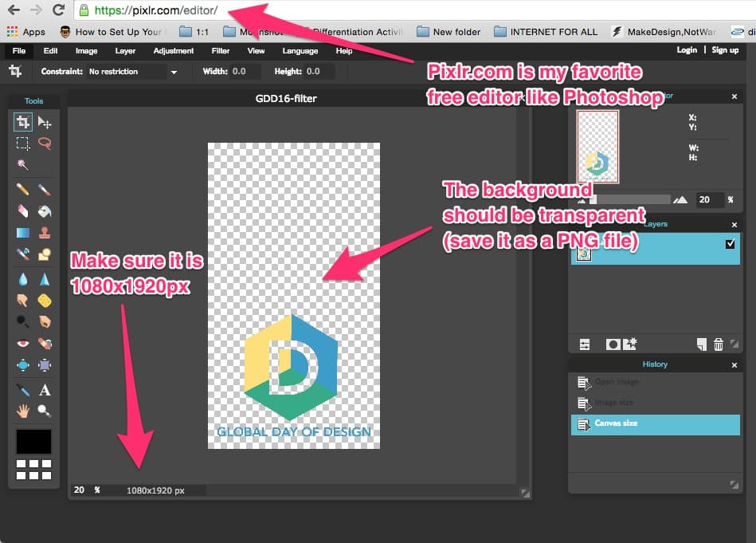756x543 pixels.
Task: Select the Sharpen tool
Action: click(x=45, y=279)
